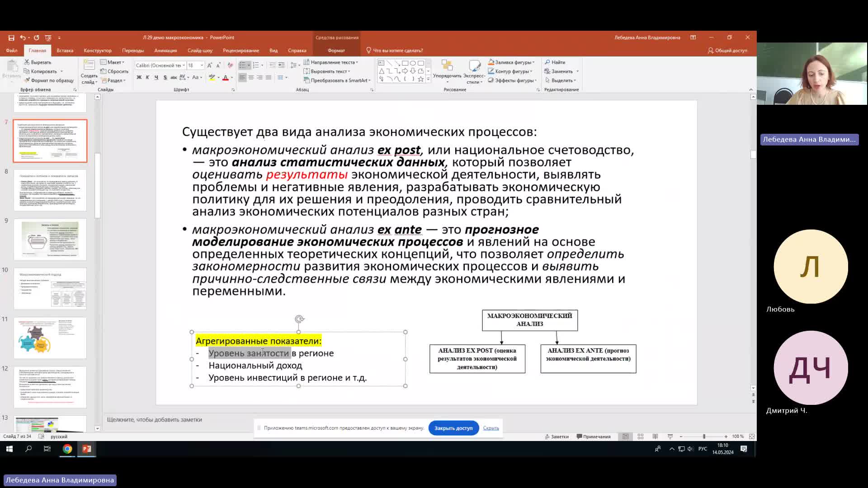Open taskbar search
Screen dimensions: 868x488
tap(28, 449)
